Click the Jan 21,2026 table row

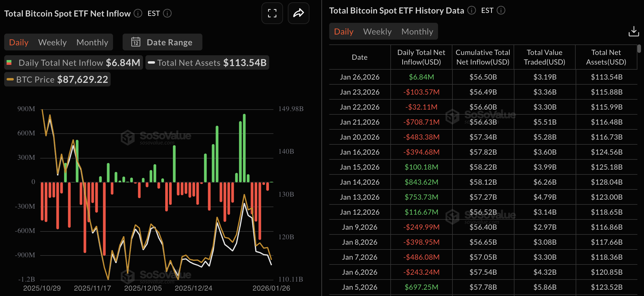coord(483,122)
